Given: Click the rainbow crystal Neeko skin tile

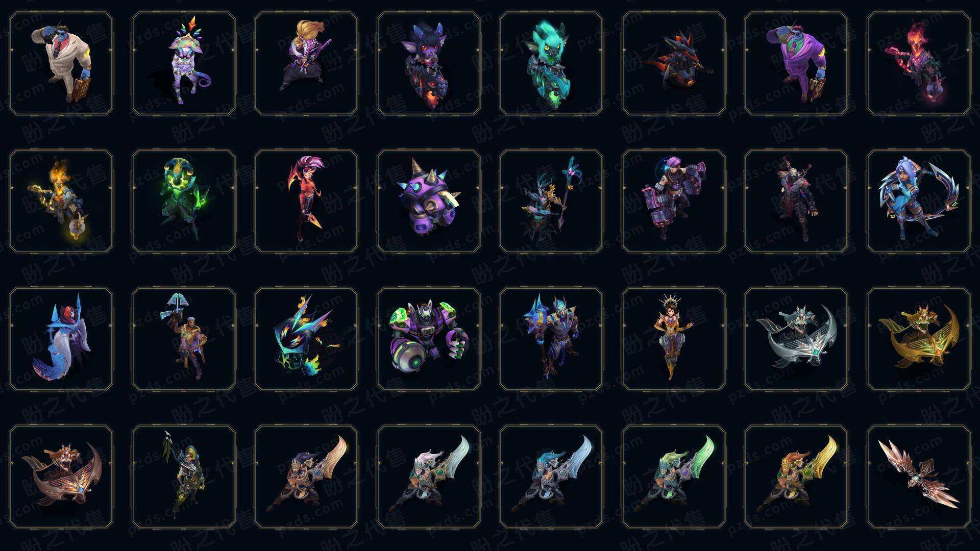Looking at the screenshot, I should (x=184, y=64).
